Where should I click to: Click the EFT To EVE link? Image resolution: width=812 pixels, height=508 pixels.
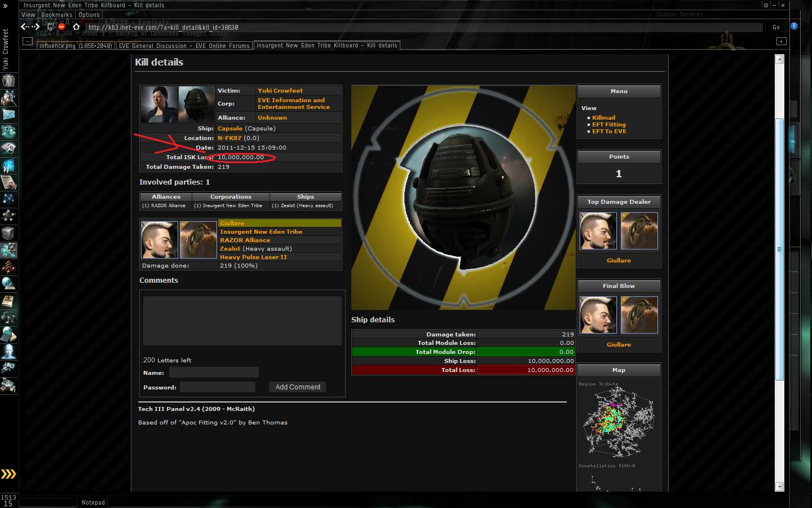tap(609, 131)
